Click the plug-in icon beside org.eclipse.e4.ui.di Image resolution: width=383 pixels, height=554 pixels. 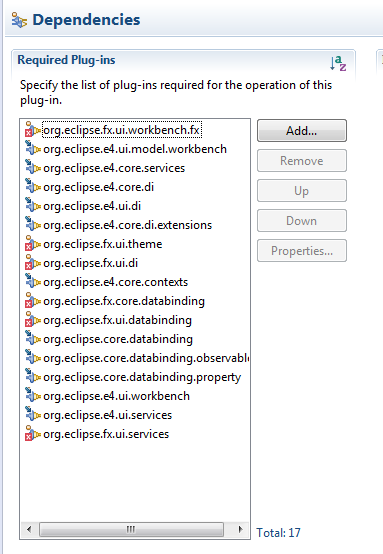pos(33,206)
